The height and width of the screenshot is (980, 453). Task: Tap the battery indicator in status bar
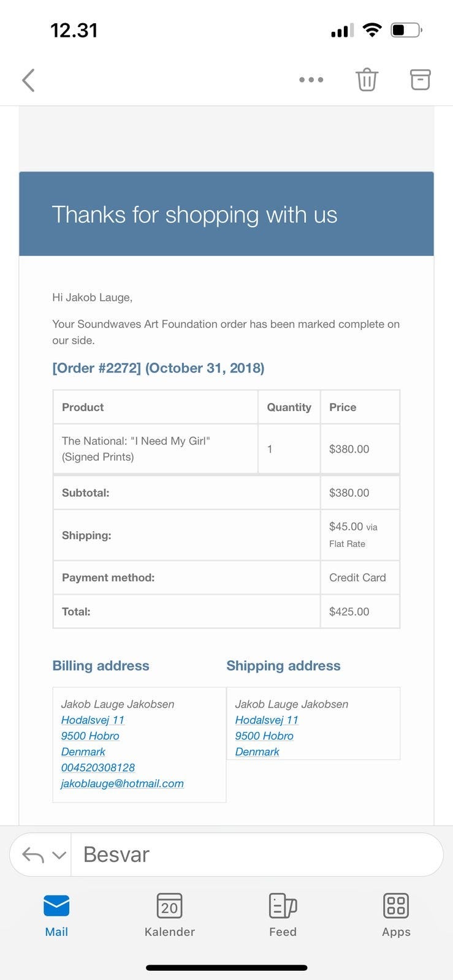(406, 30)
